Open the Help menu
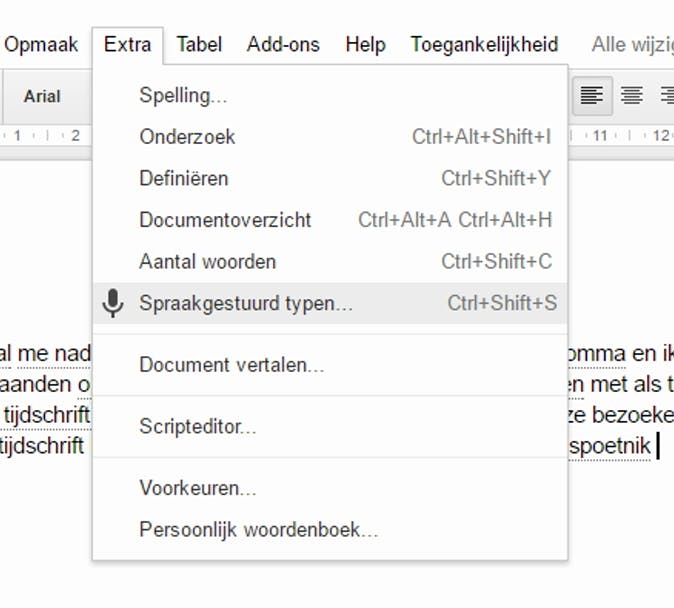674x608 pixels. tap(365, 44)
